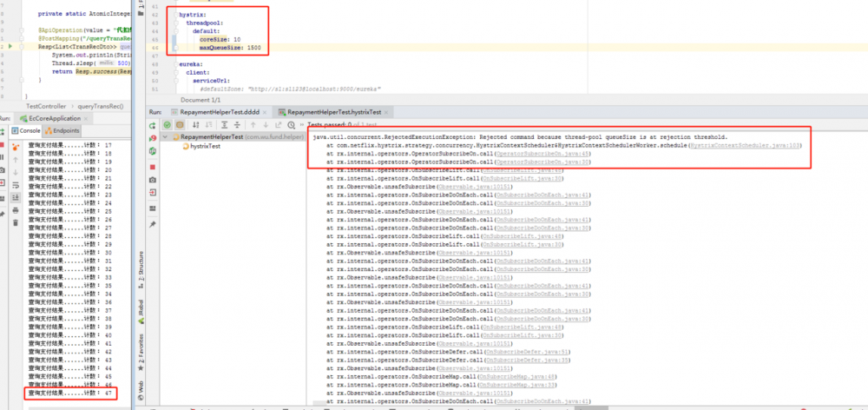Select hystrixTest in the test tree
The image size is (868, 410).
(x=205, y=146)
